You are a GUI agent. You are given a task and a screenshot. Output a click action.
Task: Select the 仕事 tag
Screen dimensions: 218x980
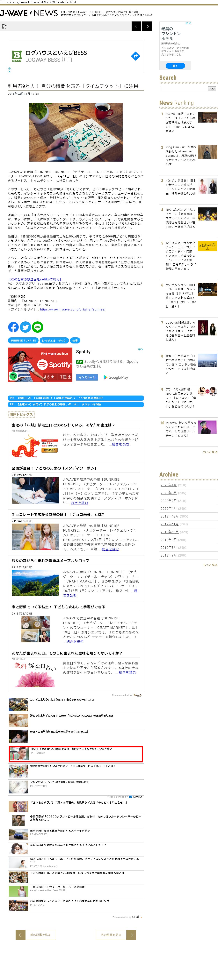75,341
